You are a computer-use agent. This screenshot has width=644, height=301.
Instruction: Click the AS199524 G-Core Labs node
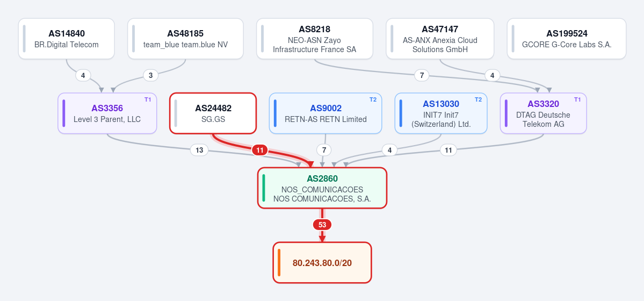tap(566, 39)
